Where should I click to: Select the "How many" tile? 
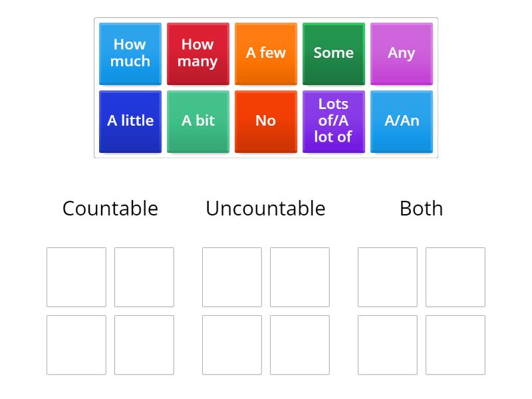[198, 53]
